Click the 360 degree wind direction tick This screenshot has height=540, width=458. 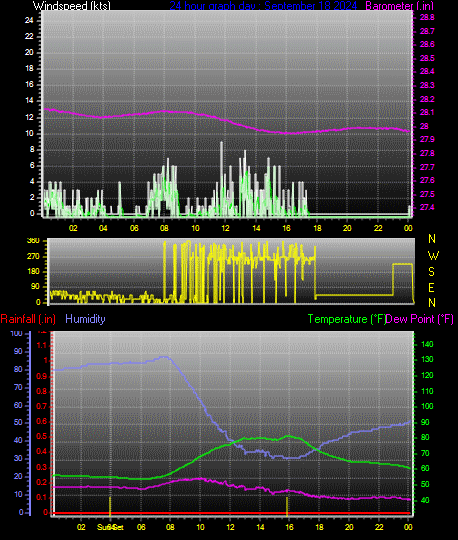(33, 240)
